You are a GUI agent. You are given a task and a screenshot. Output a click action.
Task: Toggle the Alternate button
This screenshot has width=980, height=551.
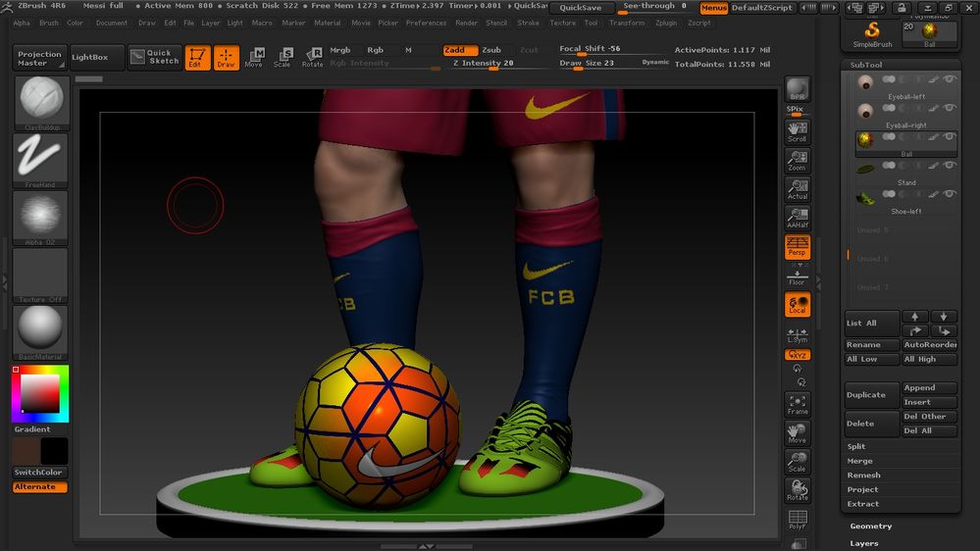click(x=39, y=486)
